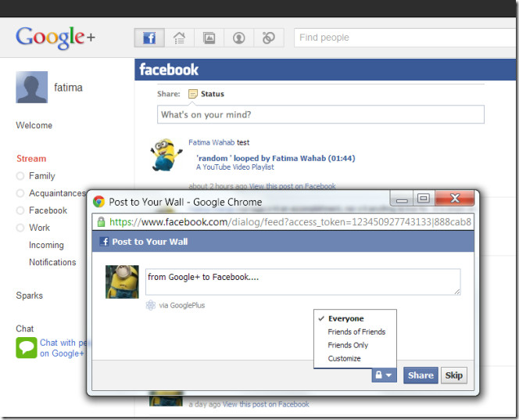The image size is (519, 420).
Task: Maximize the Post to Your Wall window
Action: click(424, 198)
